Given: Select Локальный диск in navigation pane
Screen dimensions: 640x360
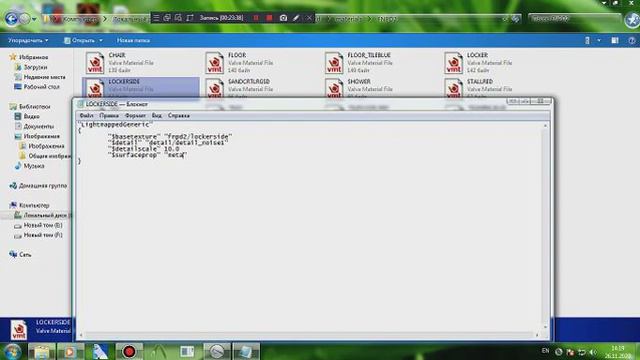Looking at the screenshot, I should (x=41, y=215).
